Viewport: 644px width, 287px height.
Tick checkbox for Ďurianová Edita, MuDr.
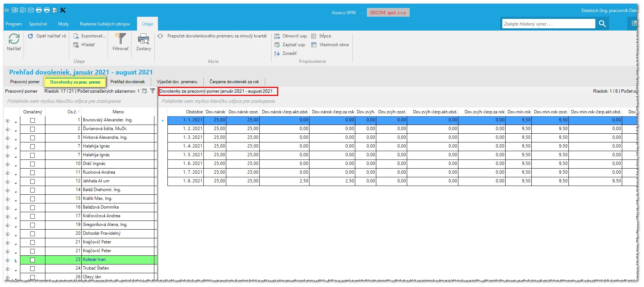tap(33, 129)
